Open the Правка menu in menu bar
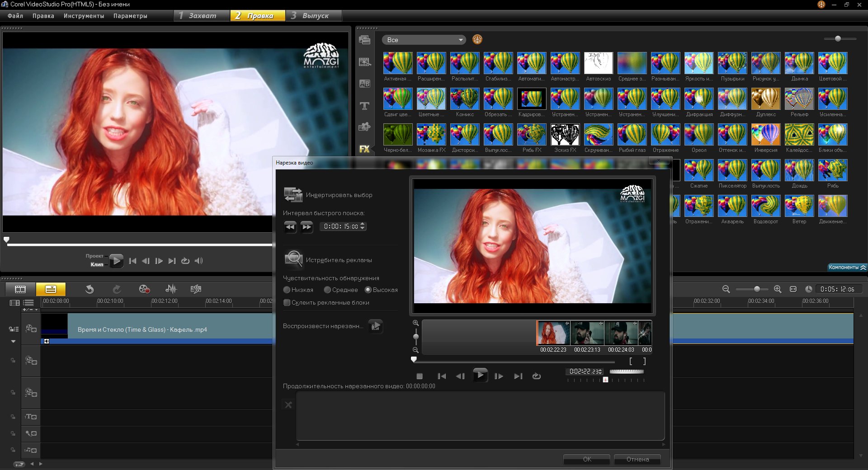 pyautogui.click(x=43, y=16)
